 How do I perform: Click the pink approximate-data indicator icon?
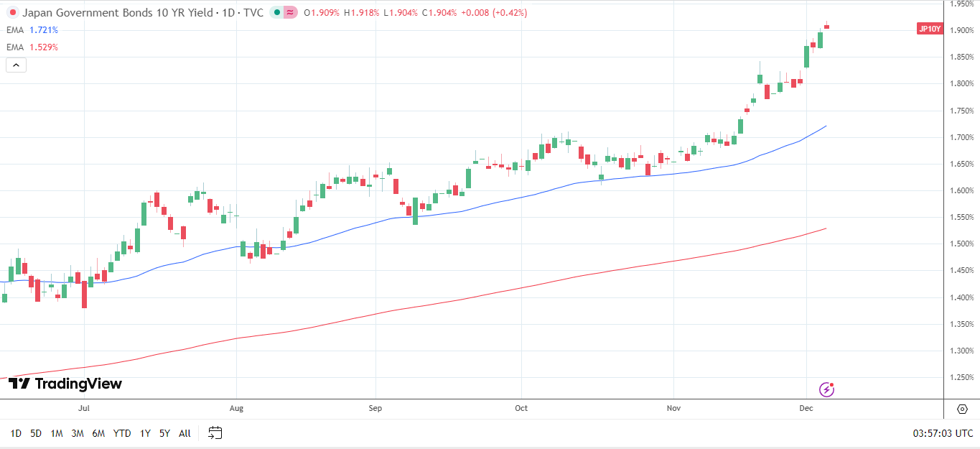pyautogui.click(x=291, y=13)
